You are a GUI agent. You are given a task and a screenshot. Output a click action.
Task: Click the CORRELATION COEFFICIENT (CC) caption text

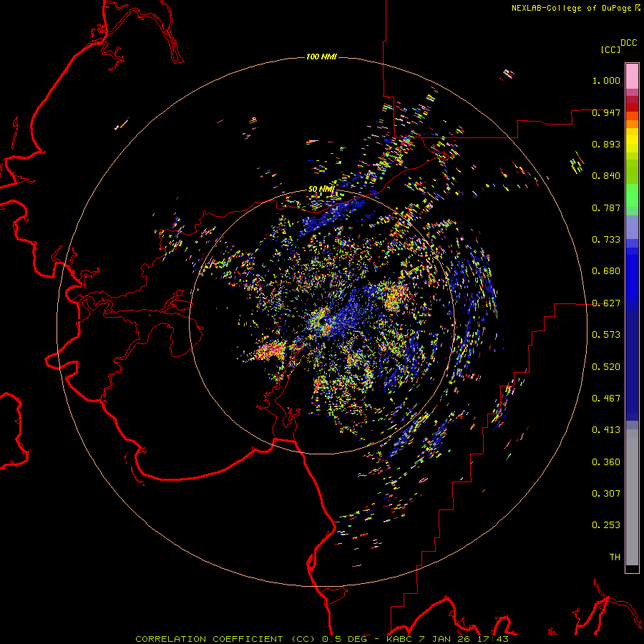click(226, 639)
